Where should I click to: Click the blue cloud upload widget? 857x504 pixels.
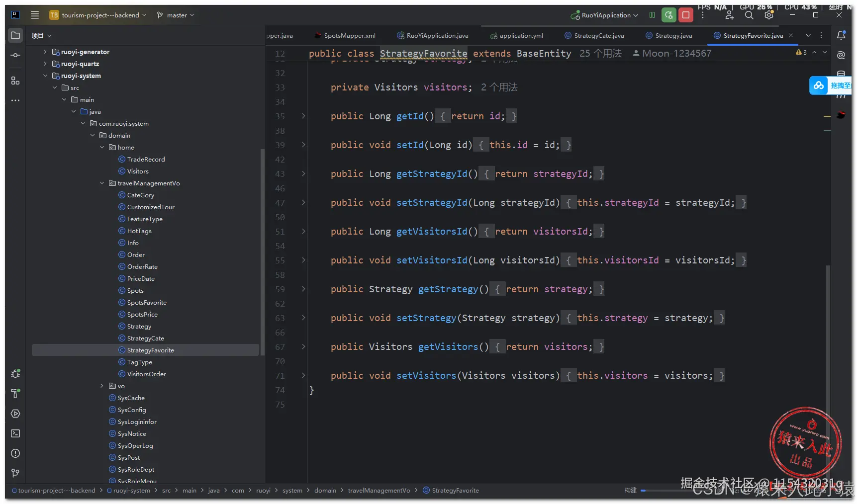click(x=819, y=85)
